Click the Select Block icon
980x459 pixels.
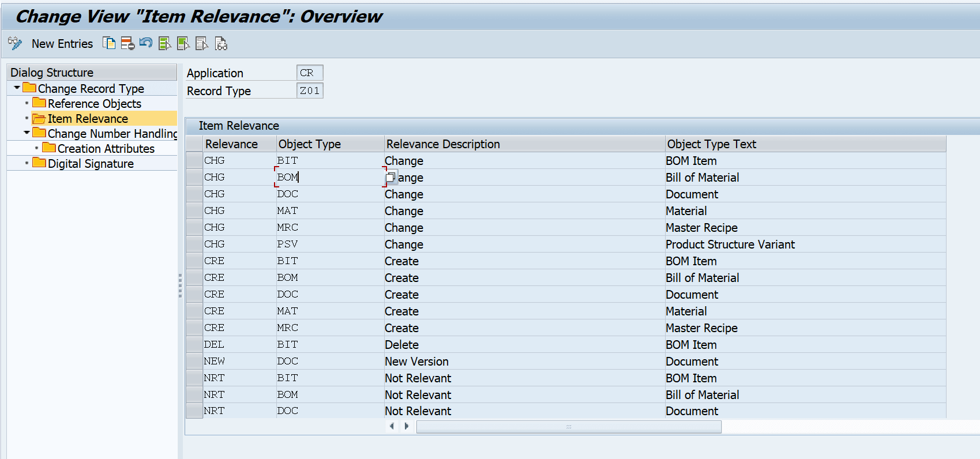183,43
